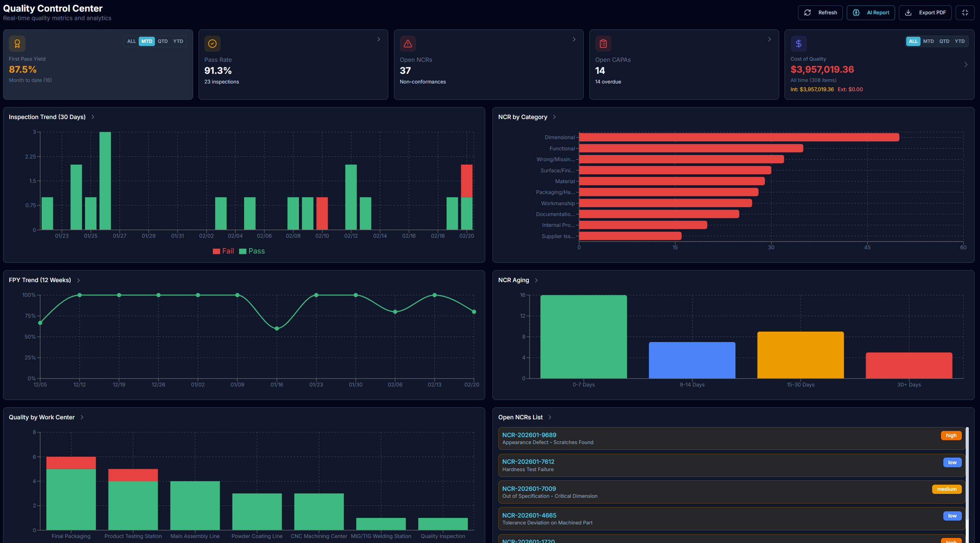This screenshot has height=543, width=980.
Task: Click the red fail bar on 02/10
Action: [x=322, y=214]
